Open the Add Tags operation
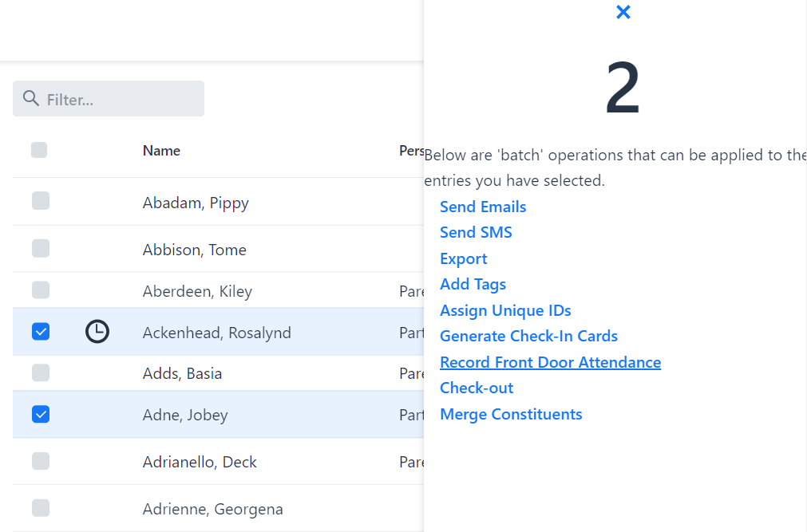This screenshot has height=532, width=807. (473, 284)
